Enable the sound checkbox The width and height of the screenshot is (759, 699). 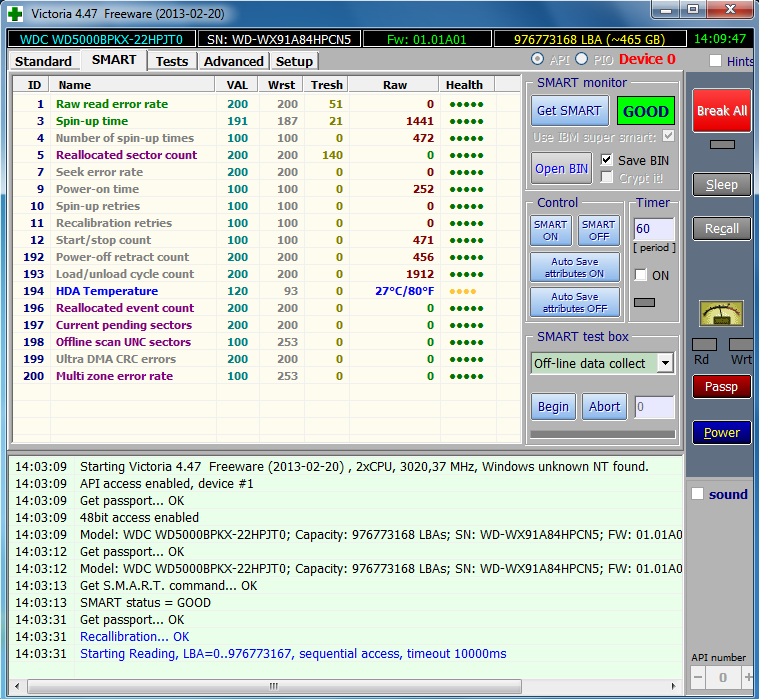point(698,494)
